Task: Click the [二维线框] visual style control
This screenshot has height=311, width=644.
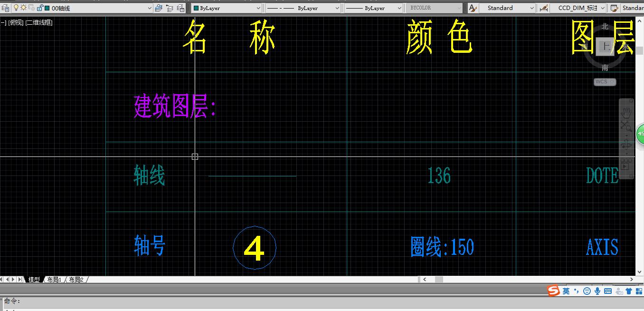Action: pyautogui.click(x=39, y=22)
